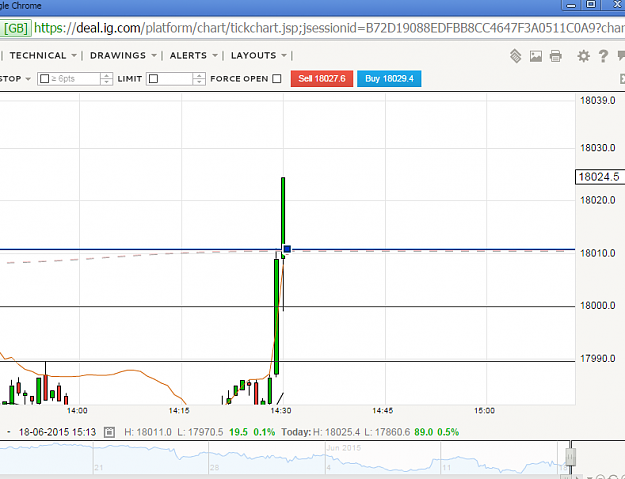This screenshot has width=625, height=479.
Task: Expand the ALERTS dropdown arrow
Action: point(215,55)
